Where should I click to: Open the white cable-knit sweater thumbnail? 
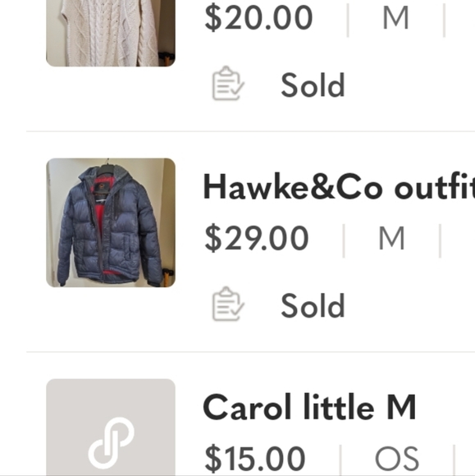click(x=111, y=33)
